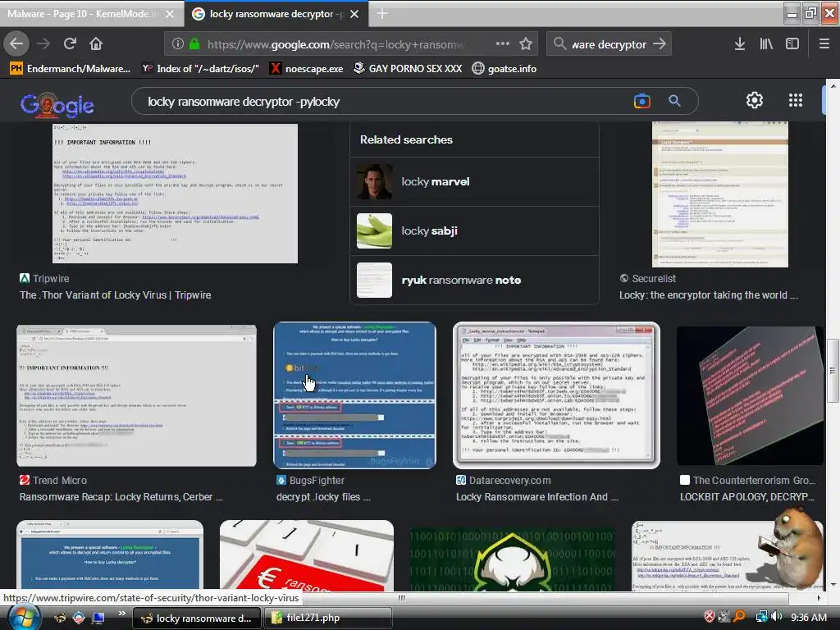
Task: Reload the current page
Action: 70,43
